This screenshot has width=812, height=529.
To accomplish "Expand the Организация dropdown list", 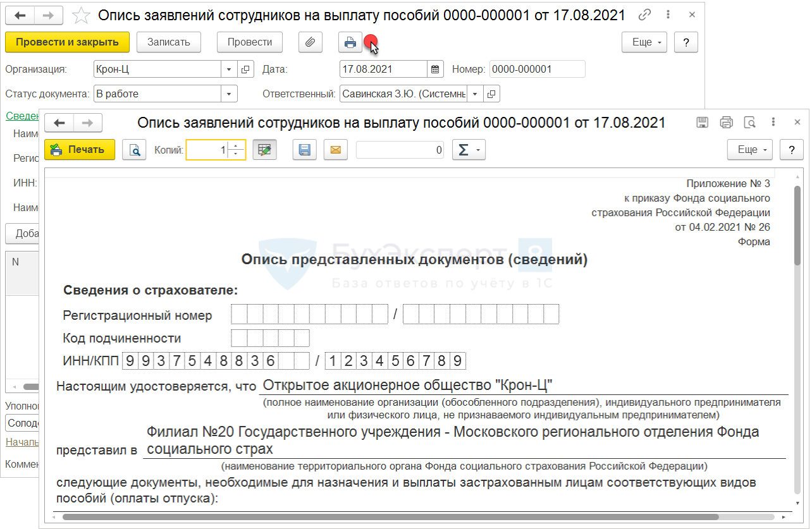I will click(229, 70).
